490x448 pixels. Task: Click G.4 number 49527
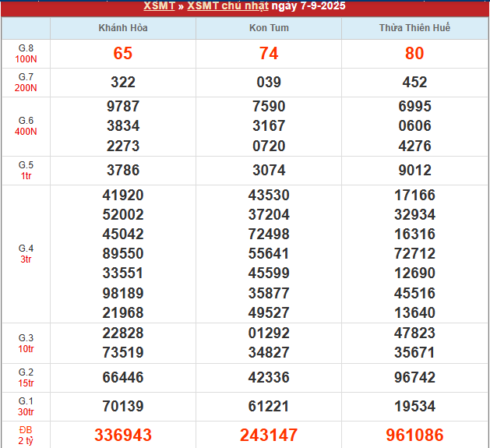[269, 312]
